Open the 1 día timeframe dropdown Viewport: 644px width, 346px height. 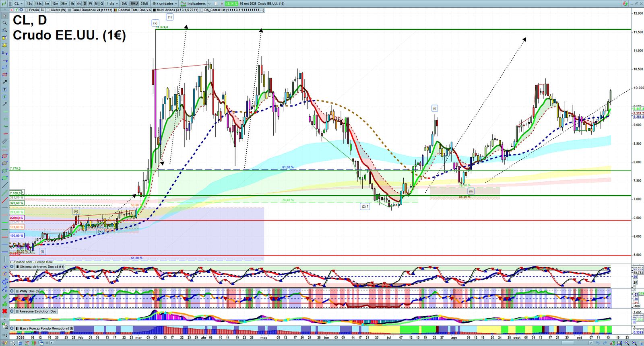112,4
